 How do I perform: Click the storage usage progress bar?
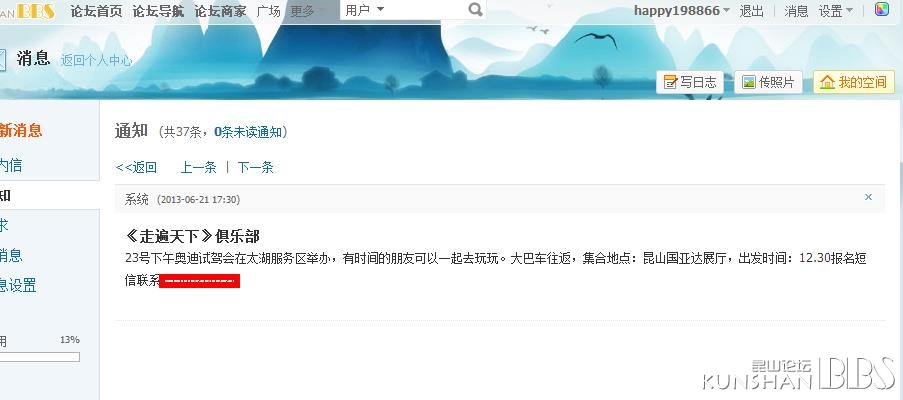pos(40,357)
